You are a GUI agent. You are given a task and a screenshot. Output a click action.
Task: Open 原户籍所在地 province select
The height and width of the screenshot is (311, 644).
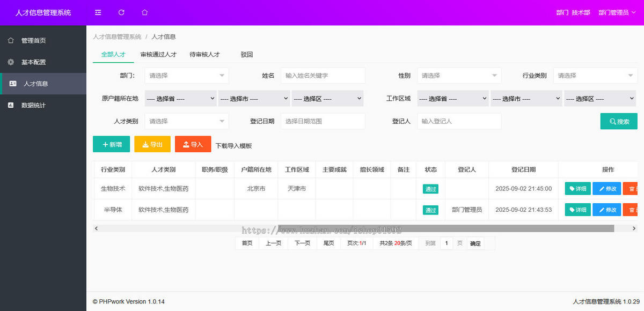tap(180, 99)
